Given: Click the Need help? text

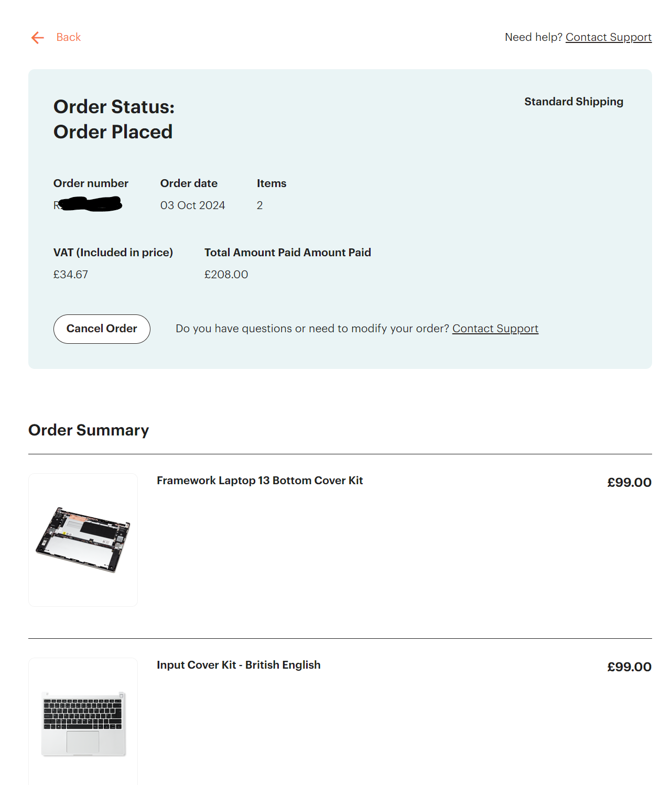Looking at the screenshot, I should tap(533, 37).
